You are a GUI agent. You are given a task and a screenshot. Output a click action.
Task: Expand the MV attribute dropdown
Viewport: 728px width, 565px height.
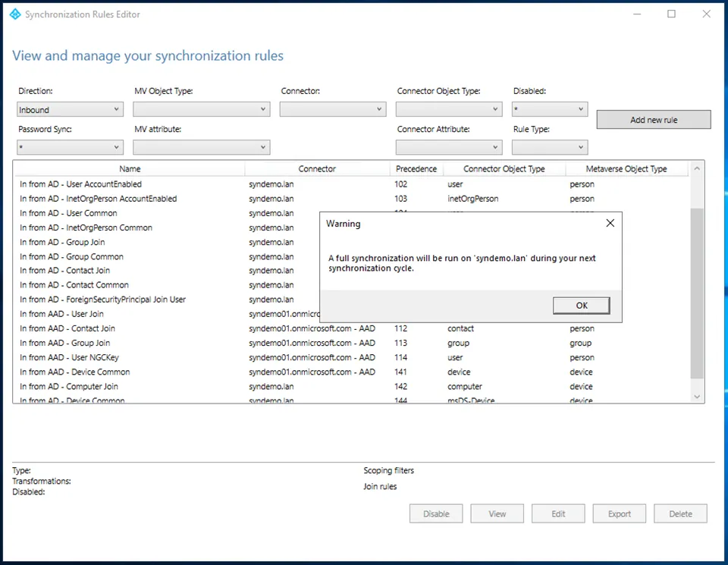point(201,147)
